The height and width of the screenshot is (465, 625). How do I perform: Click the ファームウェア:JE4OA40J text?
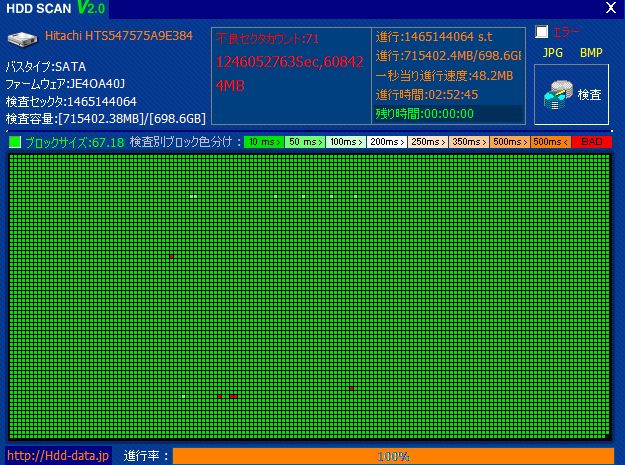pyautogui.click(x=65, y=84)
